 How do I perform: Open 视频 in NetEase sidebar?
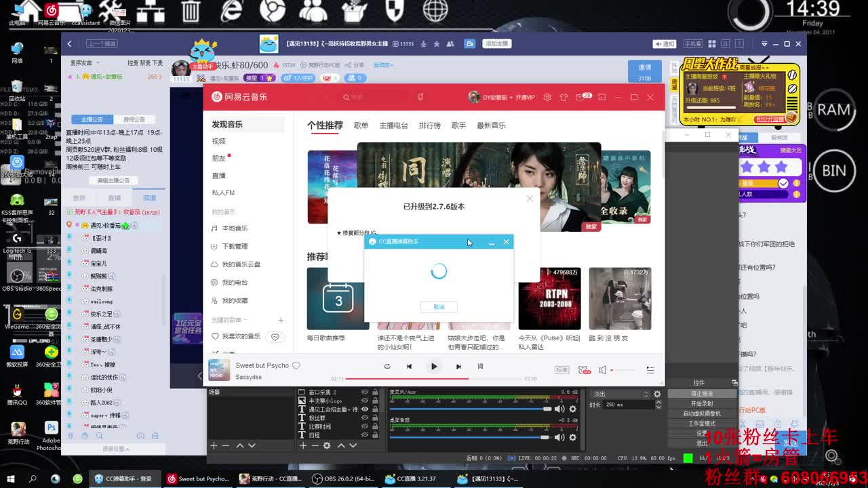[x=218, y=141]
